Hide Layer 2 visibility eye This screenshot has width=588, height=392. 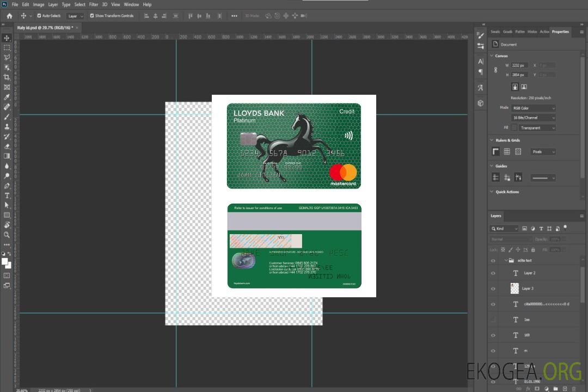[493, 273]
